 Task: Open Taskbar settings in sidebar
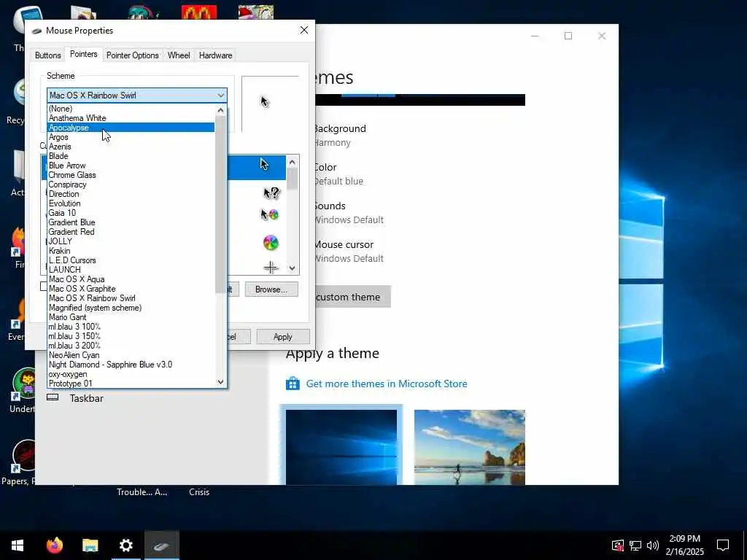click(x=86, y=398)
